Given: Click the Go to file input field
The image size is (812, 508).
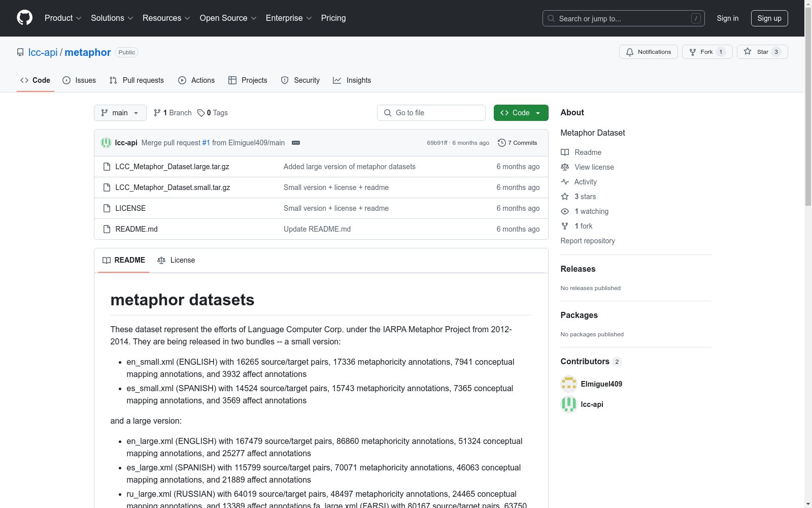Looking at the screenshot, I should click(431, 113).
